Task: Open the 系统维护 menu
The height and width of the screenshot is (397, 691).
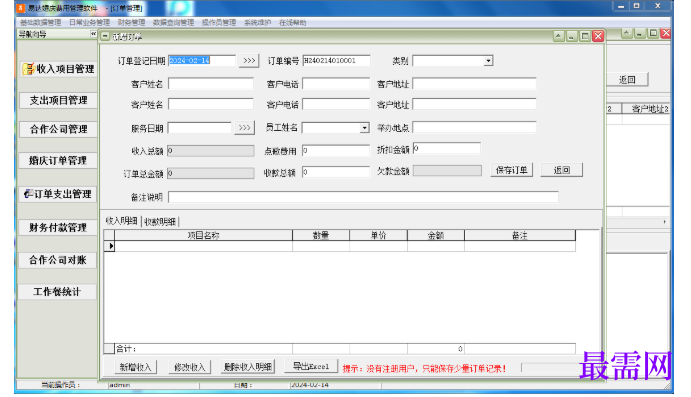Action: point(257,22)
